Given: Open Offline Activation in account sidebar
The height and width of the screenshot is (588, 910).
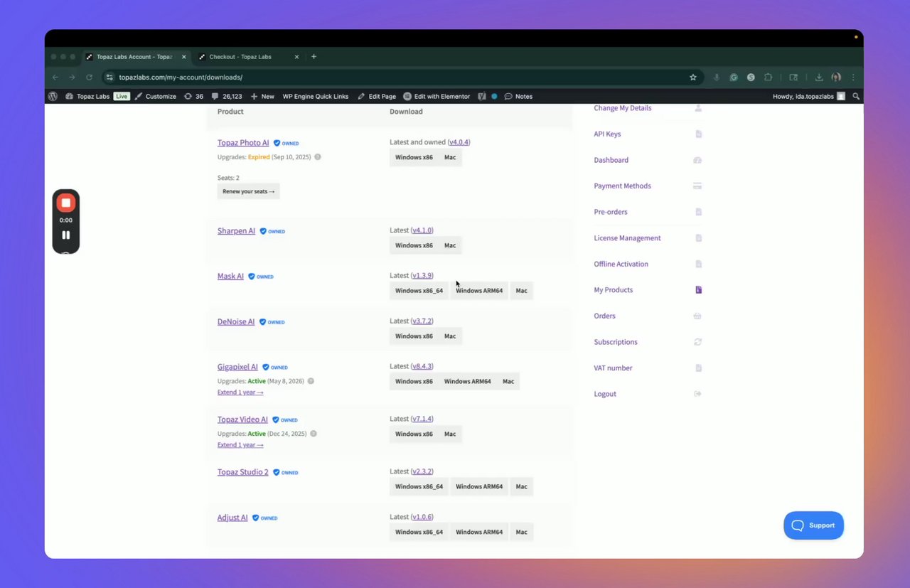Looking at the screenshot, I should pyautogui.click(x=621, y=264).
